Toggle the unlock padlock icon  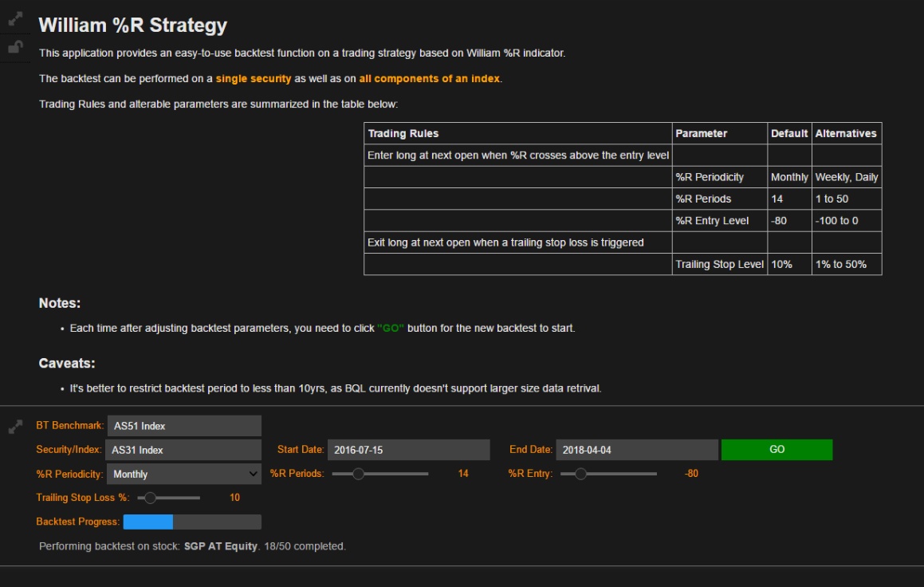tap(15, 47)
